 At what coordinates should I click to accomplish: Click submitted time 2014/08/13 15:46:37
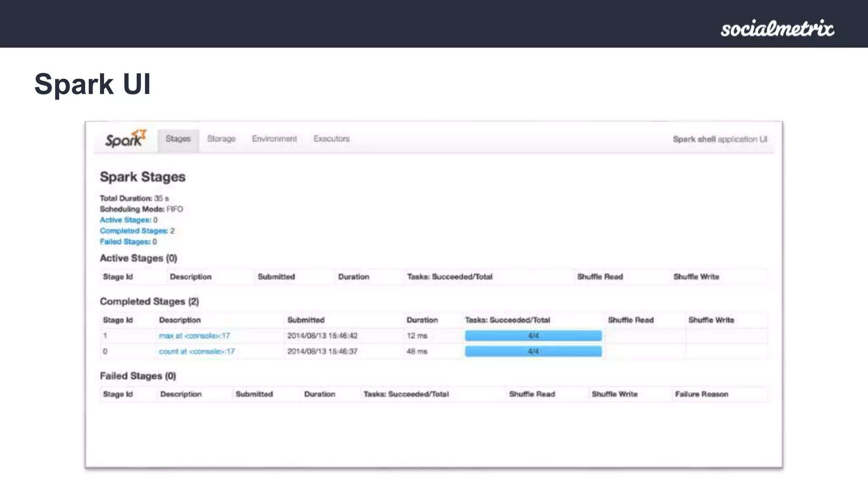(322, 352)
